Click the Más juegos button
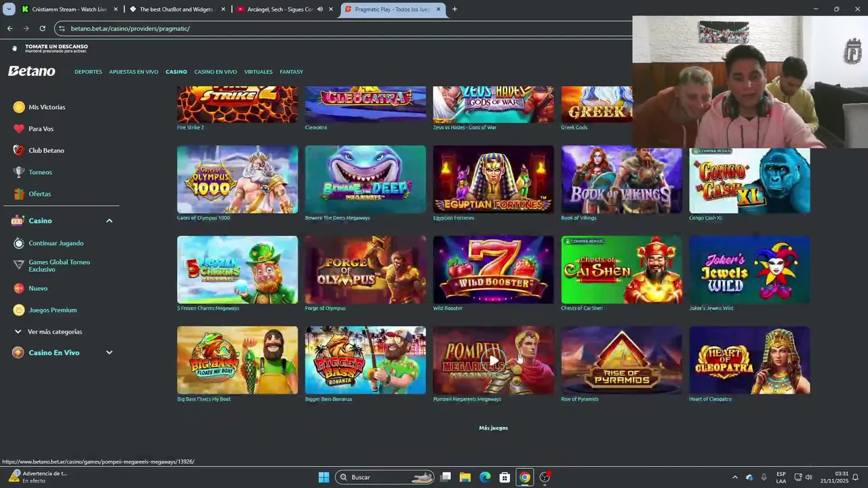This screenshot has height=488, width=868. pyautogui.click(x=494, y=428)
